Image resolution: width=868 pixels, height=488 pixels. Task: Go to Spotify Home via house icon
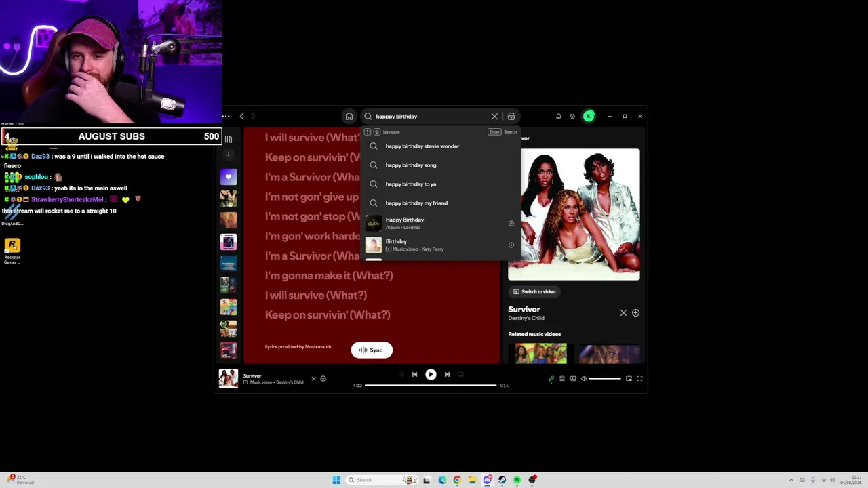[349, 117]
